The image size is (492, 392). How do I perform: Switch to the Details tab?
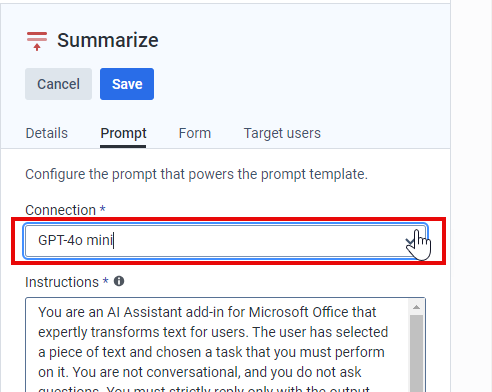tap(47, 133)
